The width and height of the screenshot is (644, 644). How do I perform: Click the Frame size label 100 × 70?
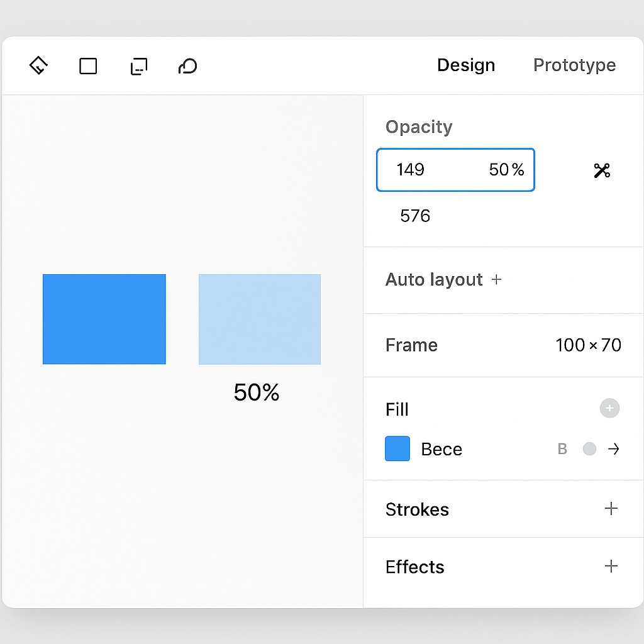(x=587, y=345)
